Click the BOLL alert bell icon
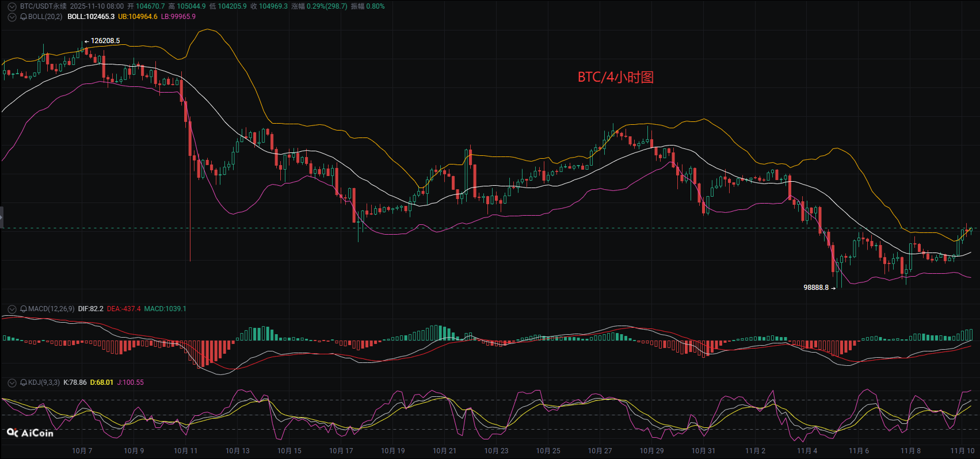The height and width of the screenshot is (459, 980). (x=24, y=17)
